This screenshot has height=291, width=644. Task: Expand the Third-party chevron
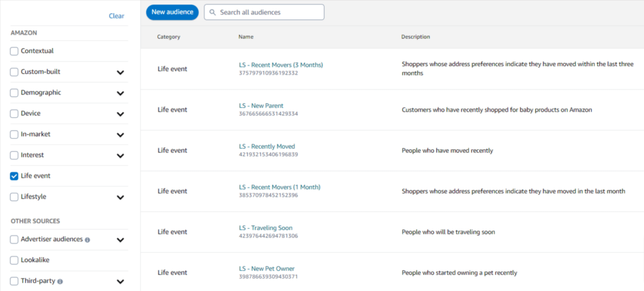coord(120,282)
